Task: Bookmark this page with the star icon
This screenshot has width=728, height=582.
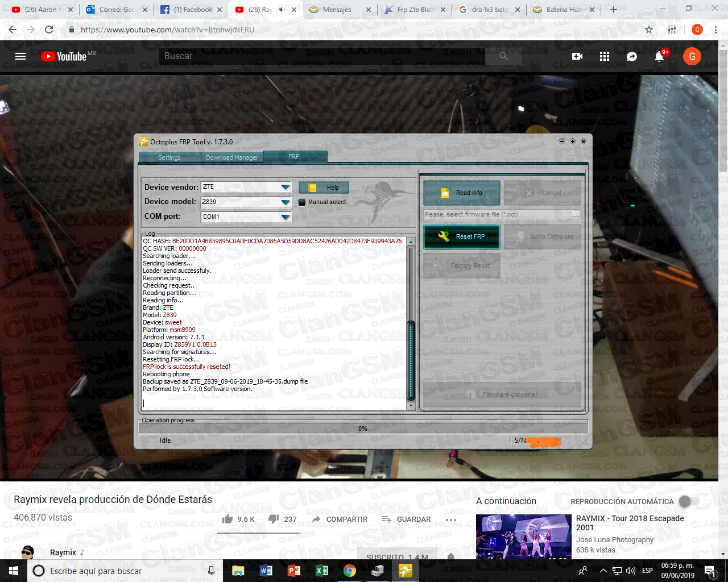Action: pos(649,30)
